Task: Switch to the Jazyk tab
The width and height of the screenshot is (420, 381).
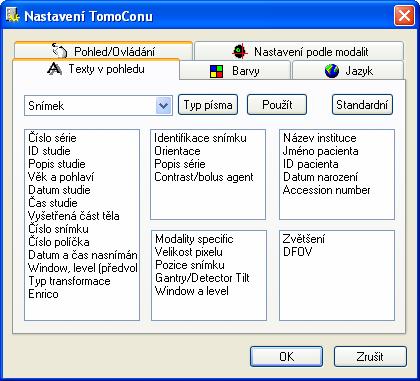Action: point(348,71)
